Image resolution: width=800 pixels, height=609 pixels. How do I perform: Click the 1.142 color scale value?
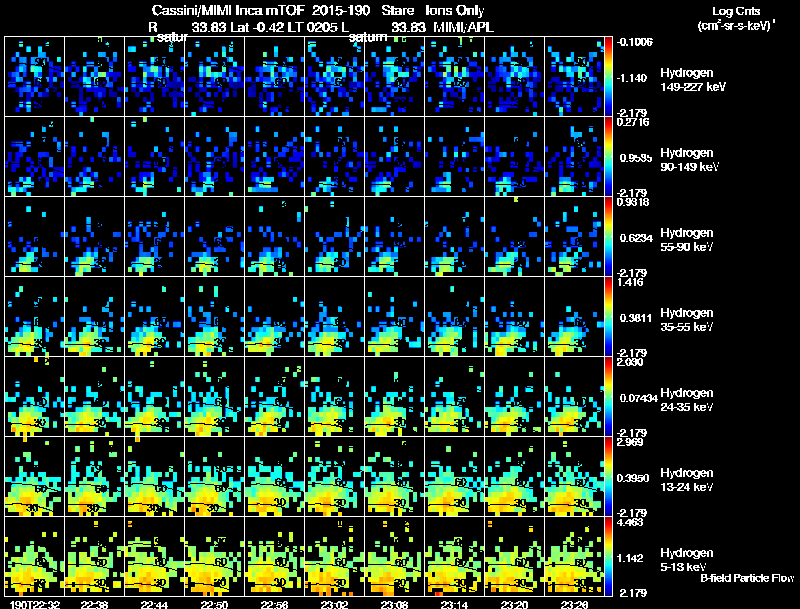click(x=630, y=558)
